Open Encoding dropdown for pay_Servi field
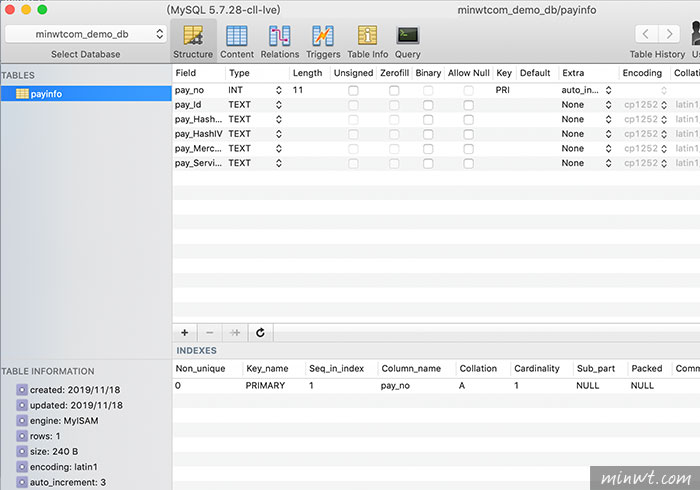 [x=664, y=163]
